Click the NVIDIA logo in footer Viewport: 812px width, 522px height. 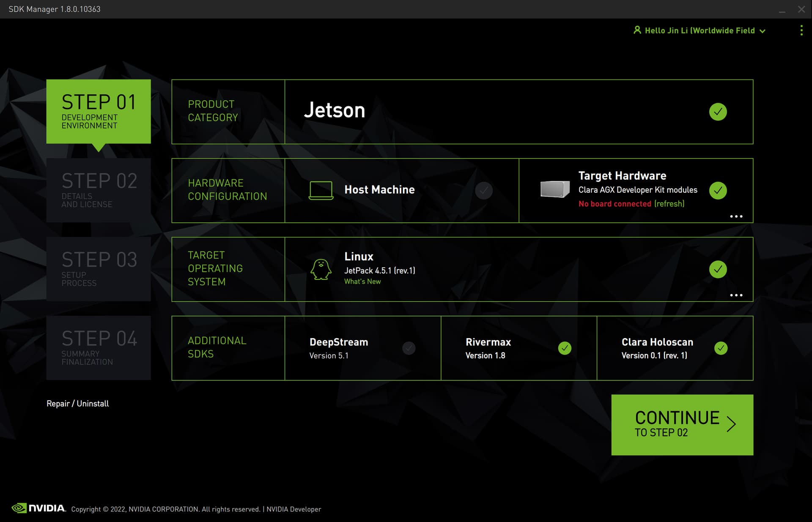tap(39, 508)
